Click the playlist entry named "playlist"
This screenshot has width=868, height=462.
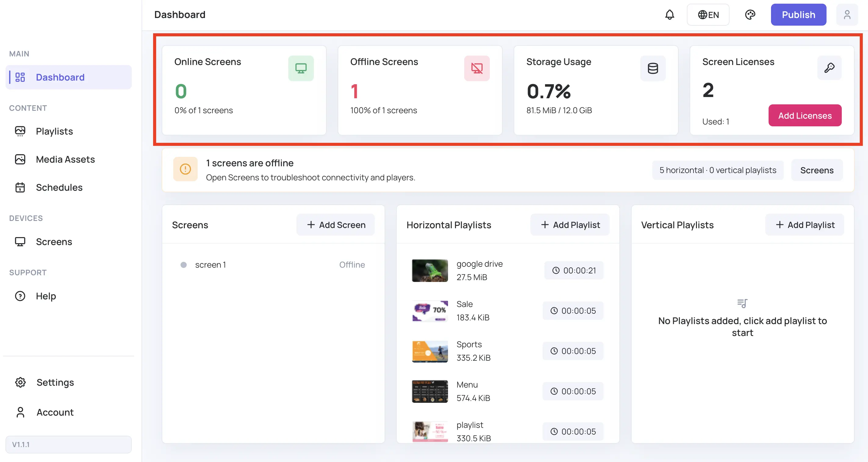[508, 431]
